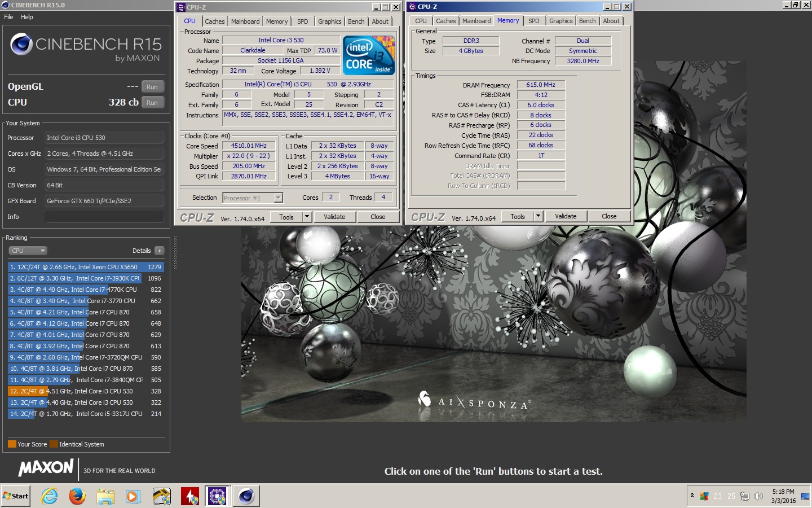Switch to Caches tab in right CPU-Z

pos(445,21)
